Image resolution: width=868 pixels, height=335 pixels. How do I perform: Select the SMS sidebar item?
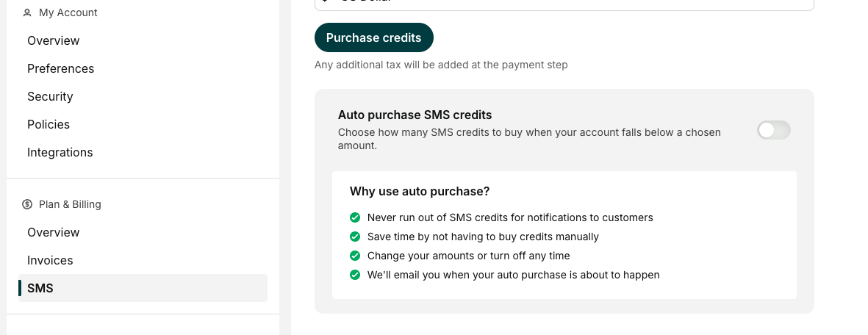click(143, 288)
